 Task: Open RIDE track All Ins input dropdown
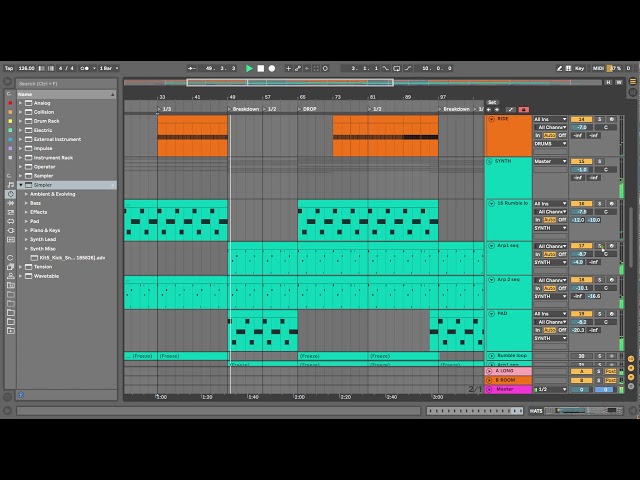[x=550, y=119]
